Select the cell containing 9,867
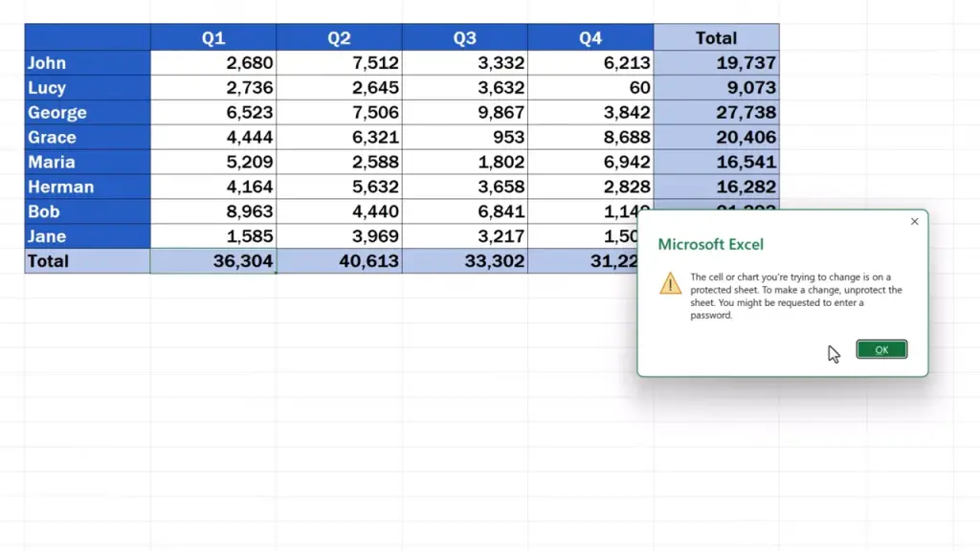 click(x=465, y=113)
